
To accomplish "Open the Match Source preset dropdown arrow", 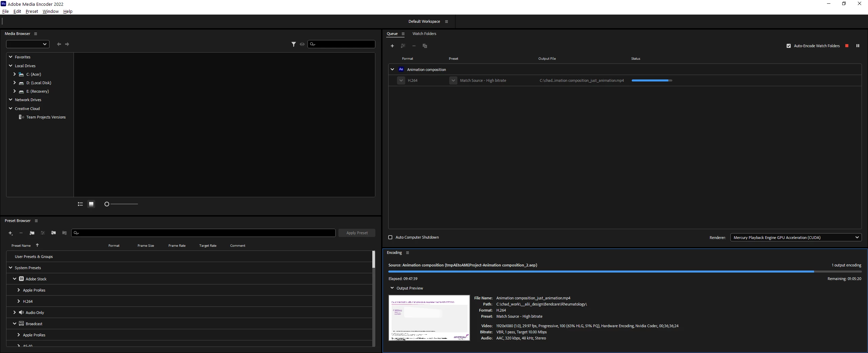I will tap(453, 80).
